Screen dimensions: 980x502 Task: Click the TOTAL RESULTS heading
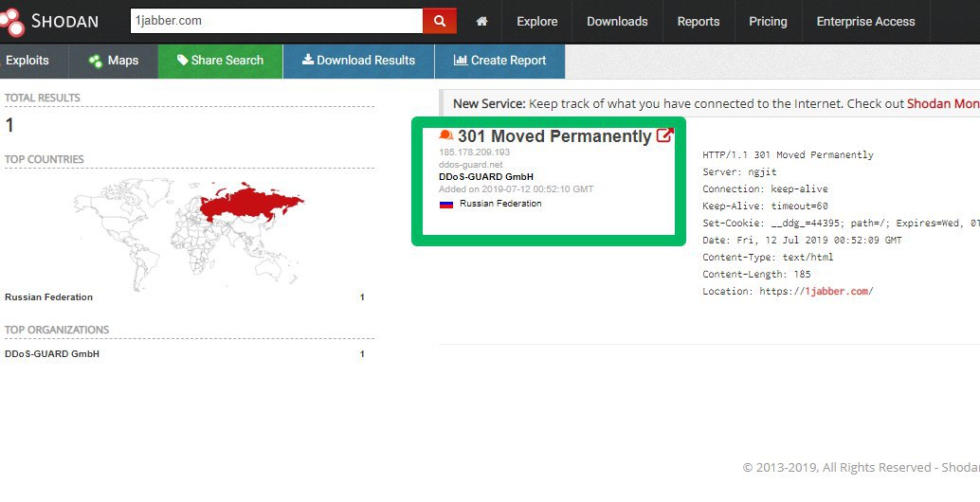coord(43,98)
